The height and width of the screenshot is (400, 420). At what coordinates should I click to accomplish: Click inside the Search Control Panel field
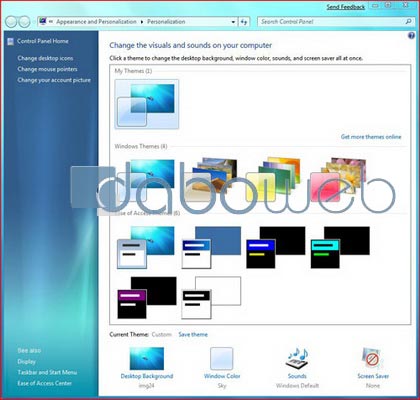coord(332,22)
